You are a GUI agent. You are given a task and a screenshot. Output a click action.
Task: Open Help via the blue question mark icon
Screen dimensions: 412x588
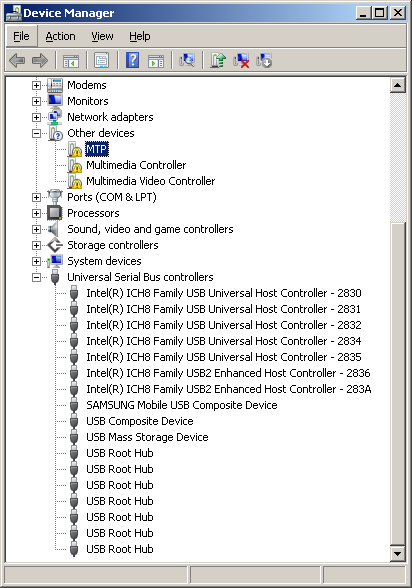tap(132, 60)
